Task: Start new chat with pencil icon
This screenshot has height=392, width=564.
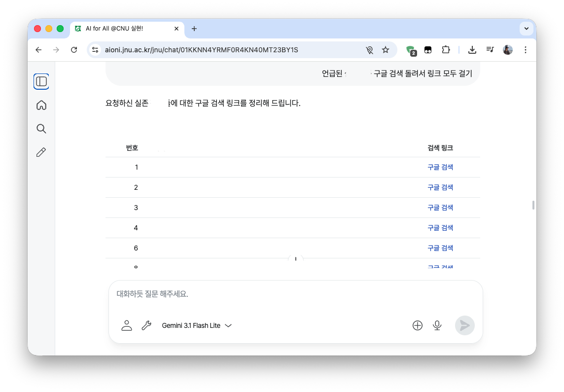Action: coord(41,152)
